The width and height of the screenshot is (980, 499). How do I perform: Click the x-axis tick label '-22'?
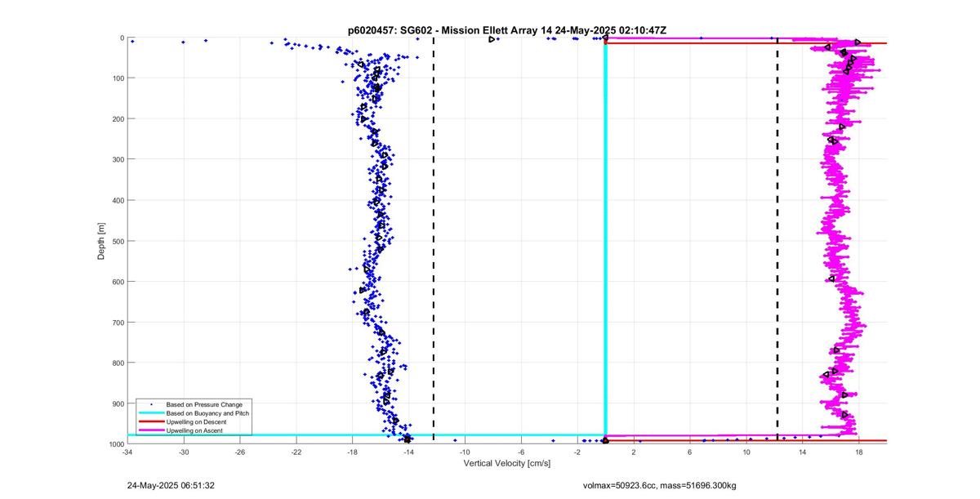point(296,452)
